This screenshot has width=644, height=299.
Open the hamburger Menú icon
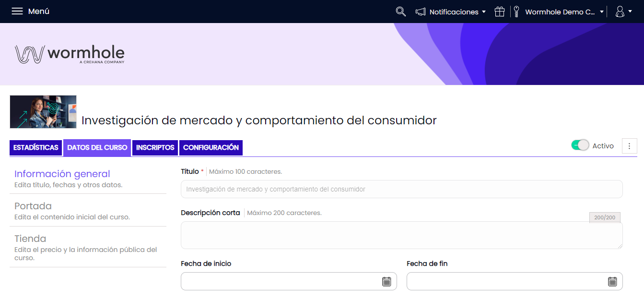17,12
